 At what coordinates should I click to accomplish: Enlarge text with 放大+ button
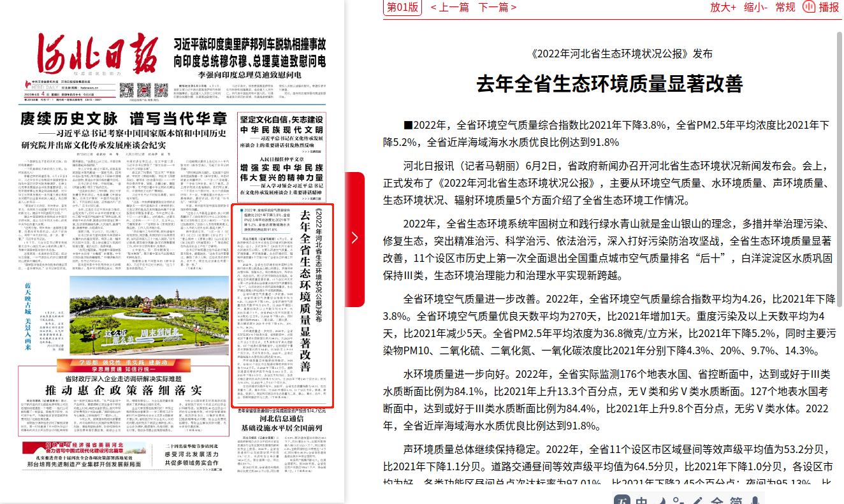(723, 7)
